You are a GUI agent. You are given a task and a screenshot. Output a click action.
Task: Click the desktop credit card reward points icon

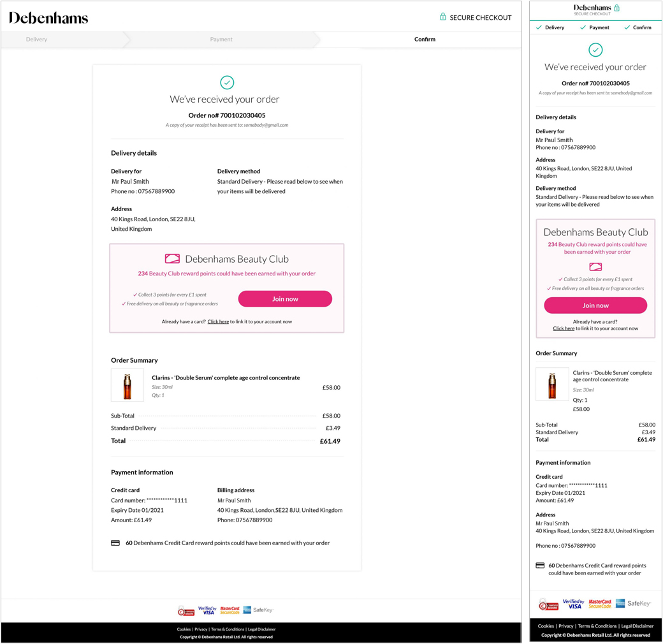click(x=115, y=543)
